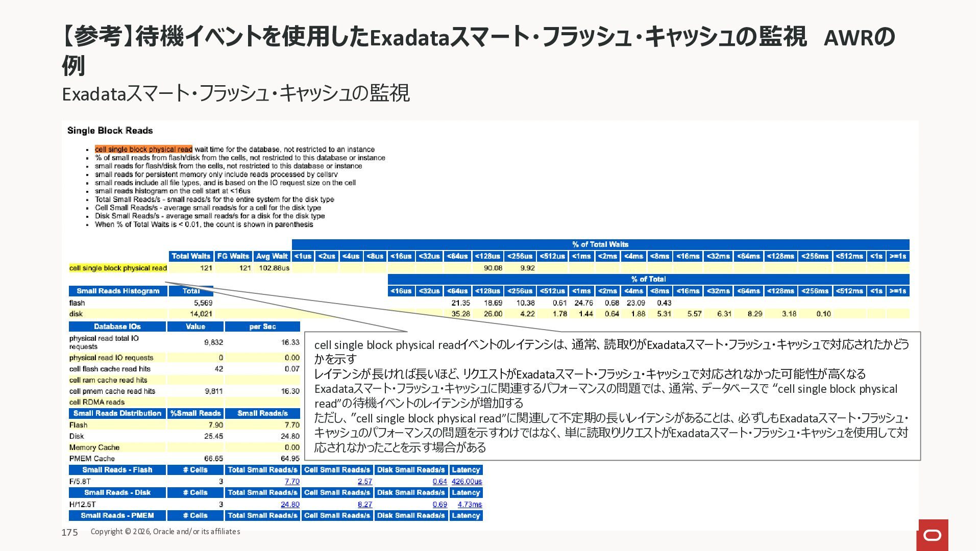Click the Japanese explanation callout box
Image resolution: width=980 pixels, height=551 pixels.
[x=611, y=396]
